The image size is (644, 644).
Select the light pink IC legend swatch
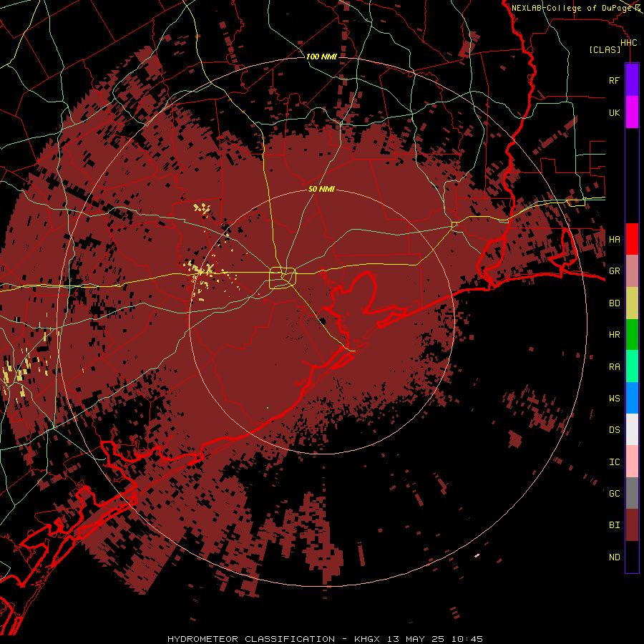tap(632, 462)
